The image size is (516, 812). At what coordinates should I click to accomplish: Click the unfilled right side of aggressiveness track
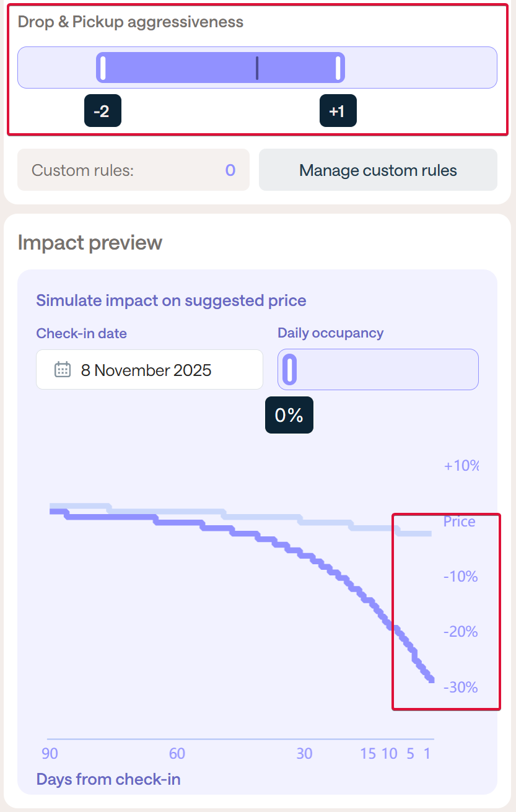click(421, 68)
